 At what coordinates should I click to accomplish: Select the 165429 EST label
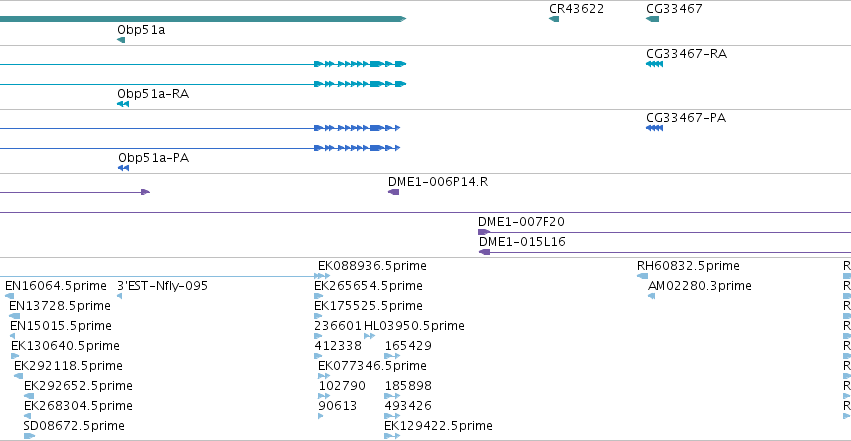pyautogui.click(x=408, y=346)
